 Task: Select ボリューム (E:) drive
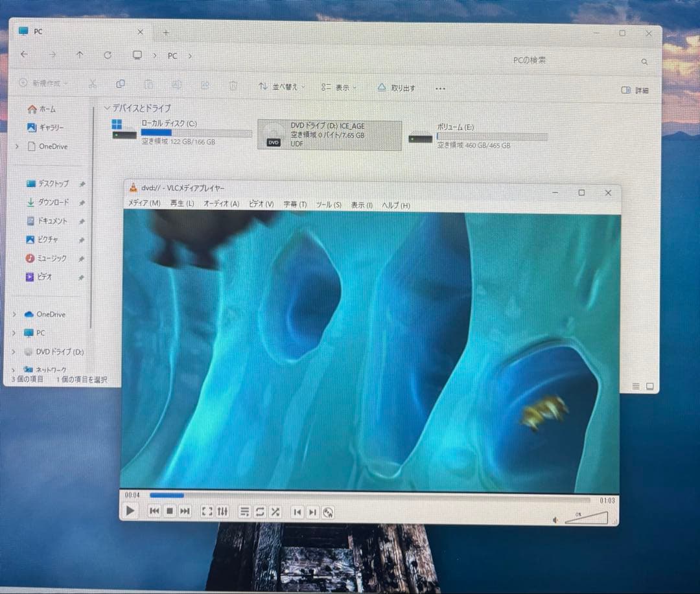point(478,137)
